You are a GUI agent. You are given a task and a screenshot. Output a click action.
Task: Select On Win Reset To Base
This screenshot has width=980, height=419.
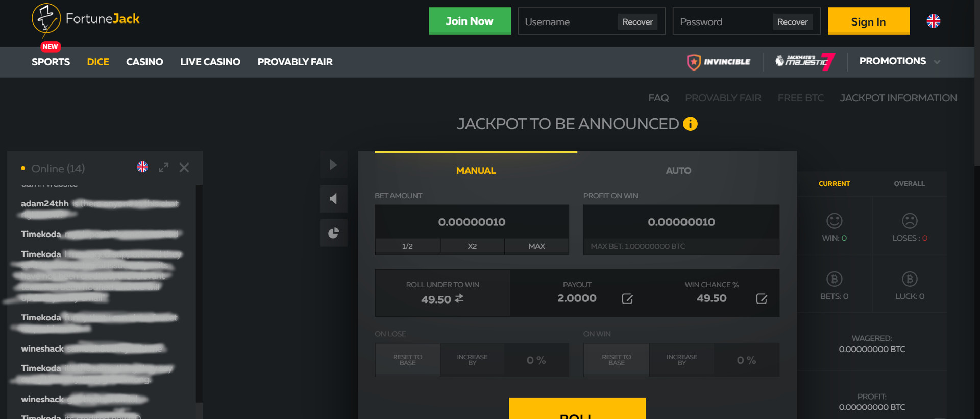pyautogui.click(x=616, y=360)
